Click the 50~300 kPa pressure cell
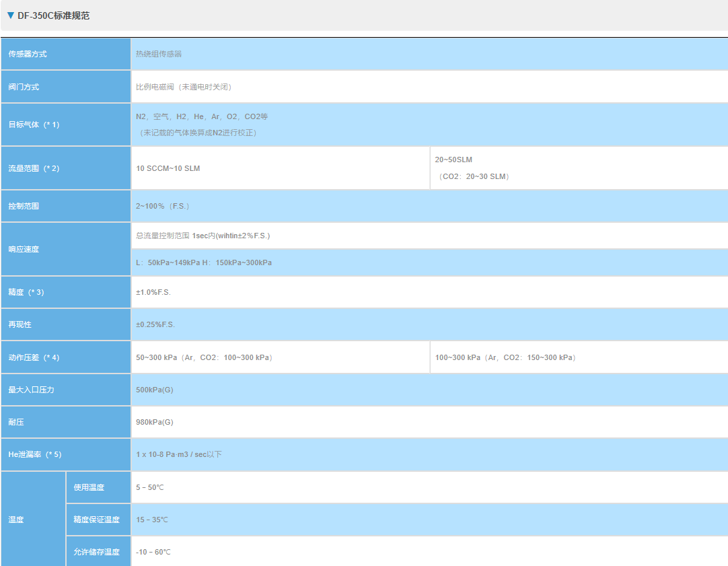Image resolution: width=728 pixels, height=566 pixels. [x=281, y=357]
